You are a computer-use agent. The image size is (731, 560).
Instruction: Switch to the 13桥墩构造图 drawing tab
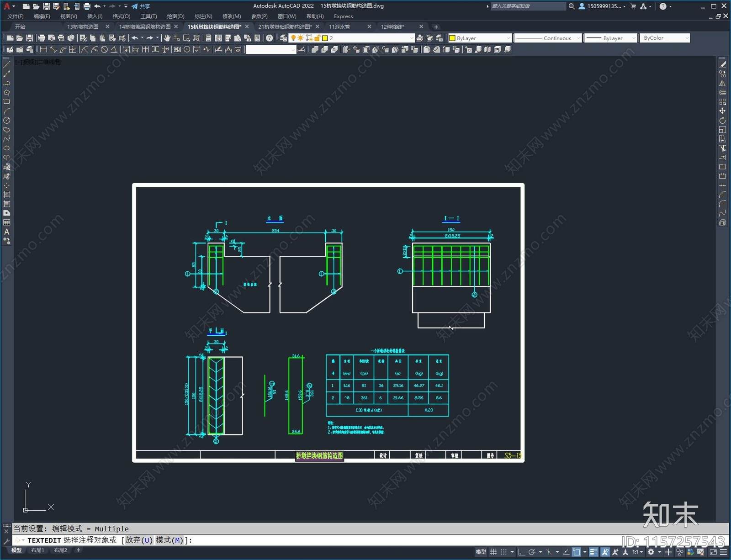point(83,26)
